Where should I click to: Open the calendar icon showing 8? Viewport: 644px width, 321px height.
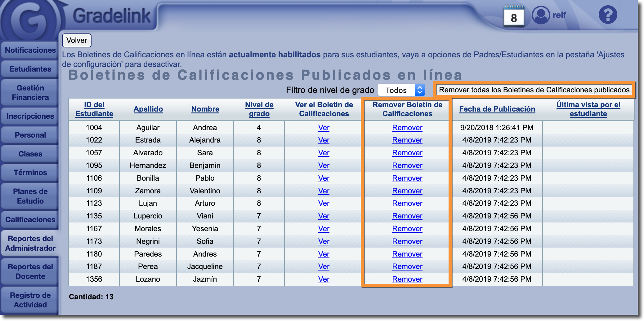514,16
